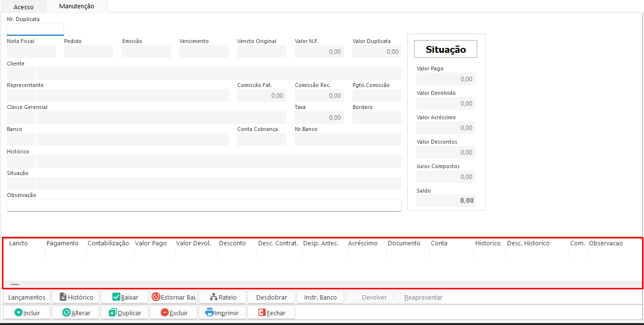
Task: Click the red Fechar exit icon
Action: click(x=262, y=313)
